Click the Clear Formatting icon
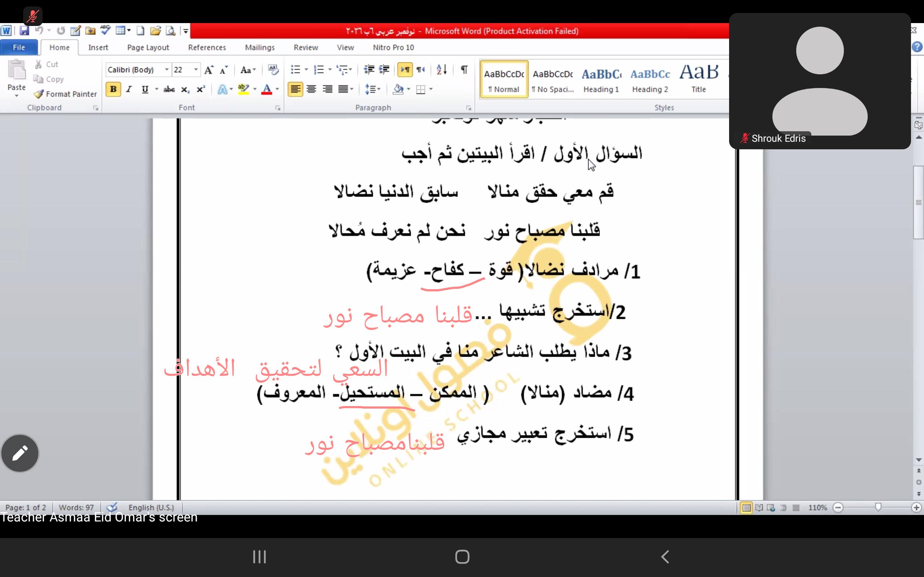924x577 pixels. (x=273, y=70)
